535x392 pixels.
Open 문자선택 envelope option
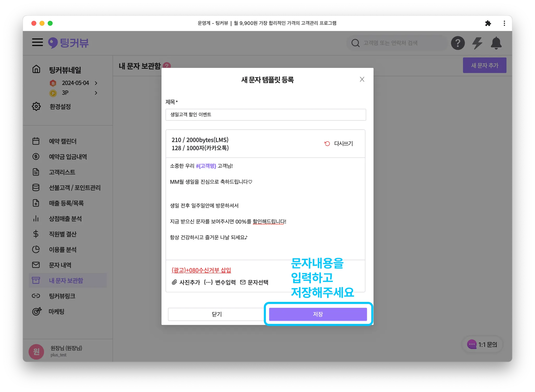[x=254, y=282]
